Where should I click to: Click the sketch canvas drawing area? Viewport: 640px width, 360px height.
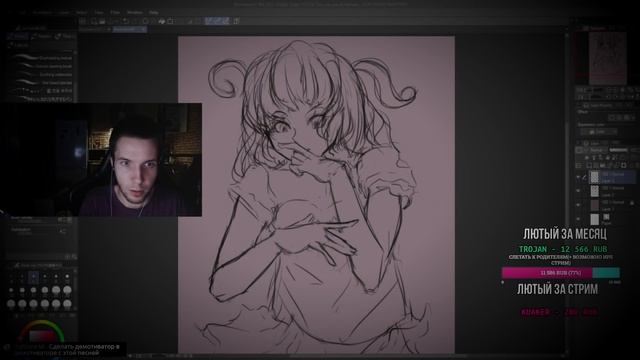click(316, 195)
